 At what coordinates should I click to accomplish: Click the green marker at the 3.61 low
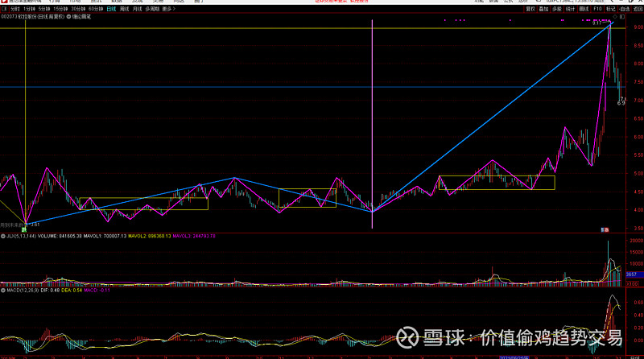click(24, 229)
